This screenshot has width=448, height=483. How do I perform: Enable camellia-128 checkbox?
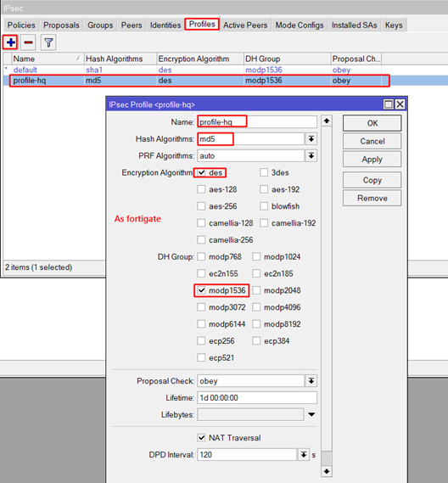[201, 223]
